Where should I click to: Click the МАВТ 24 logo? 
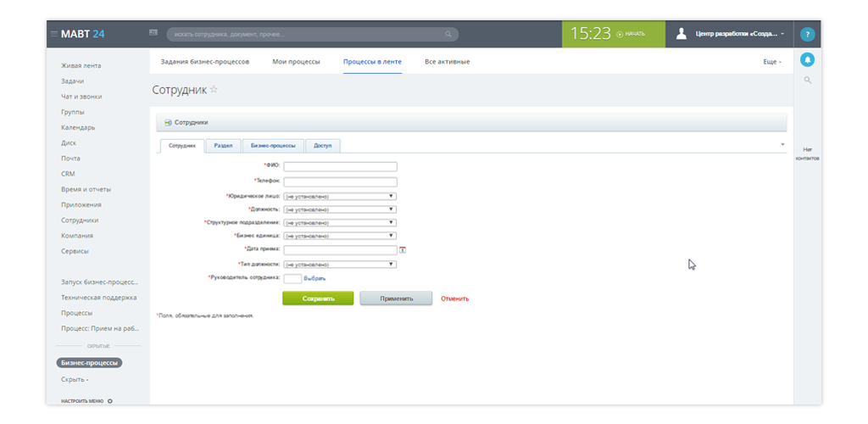82,34
